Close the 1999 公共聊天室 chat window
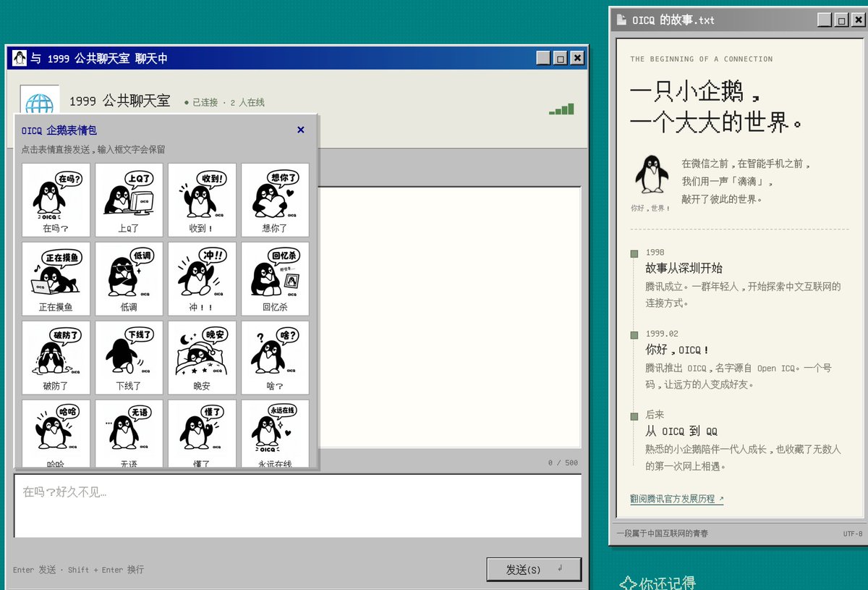The width and height of the screenshot is (868, 590). click(577, 59)
